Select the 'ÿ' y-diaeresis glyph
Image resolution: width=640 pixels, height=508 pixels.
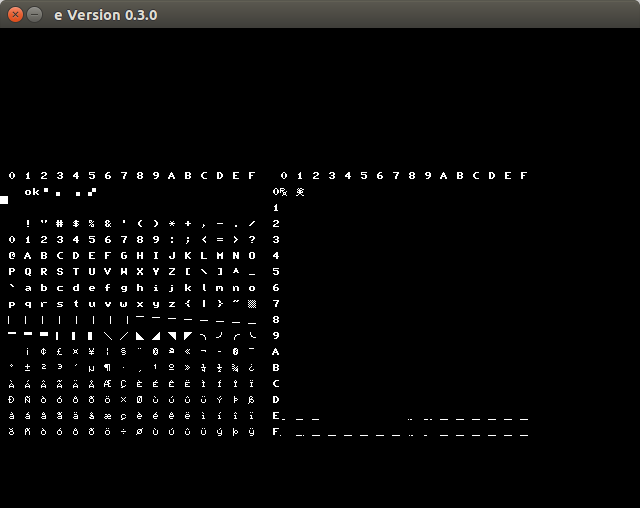coord(252,432)
